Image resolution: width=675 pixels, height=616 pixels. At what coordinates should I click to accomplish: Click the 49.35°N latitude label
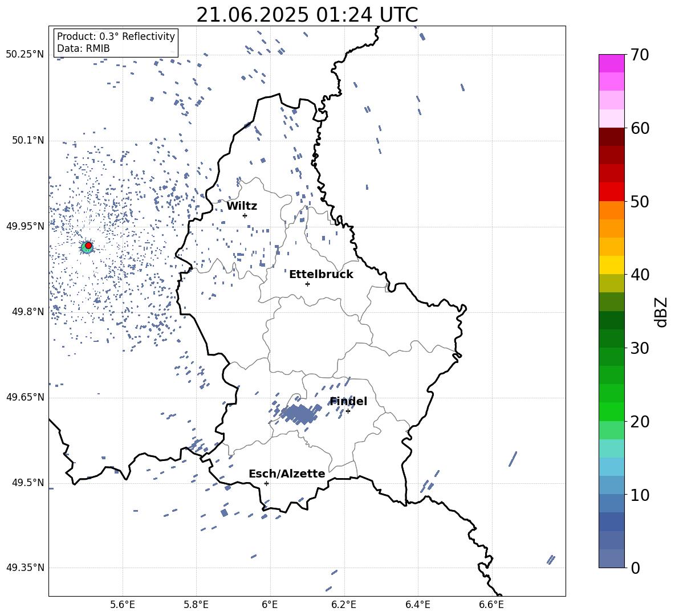pos(25,568)
